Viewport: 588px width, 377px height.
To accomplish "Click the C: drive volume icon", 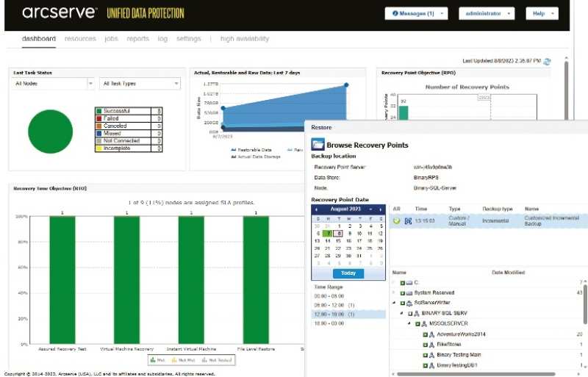I will click(409, 282).
